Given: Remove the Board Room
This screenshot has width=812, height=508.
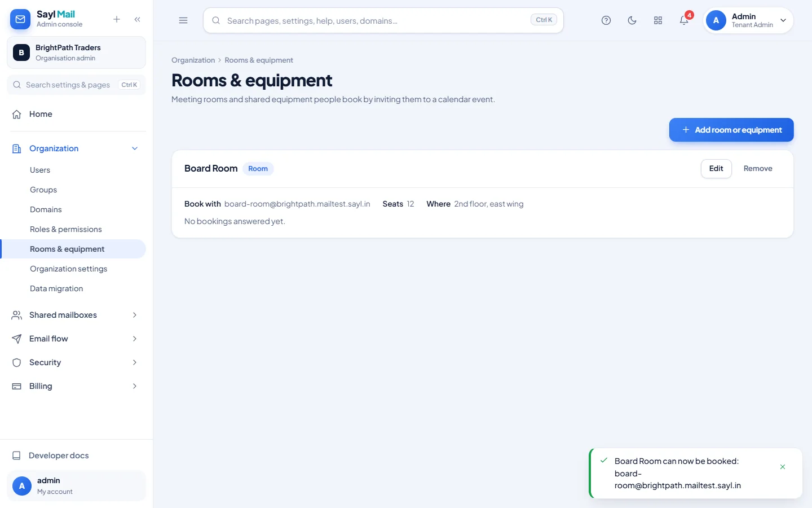Looking at the screenshot, I should click(x=758, y=169).
